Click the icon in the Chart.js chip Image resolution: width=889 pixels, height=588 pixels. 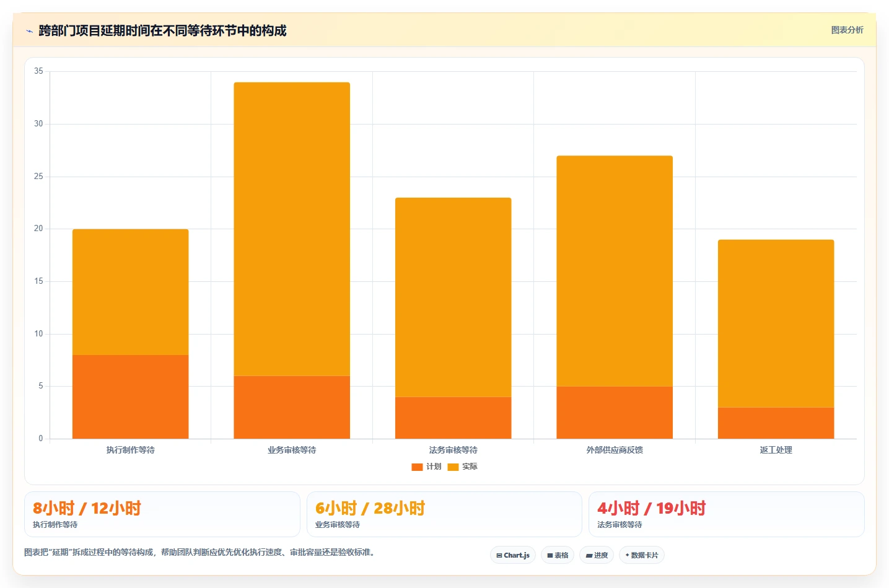point(499,556)
